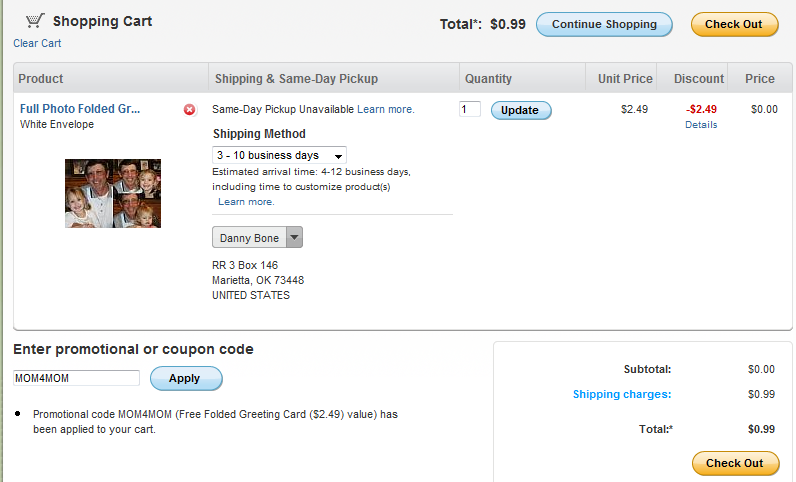Click the Unit Price column header
The width and height of the screenshot is (796, 482).
coord(625,78)
